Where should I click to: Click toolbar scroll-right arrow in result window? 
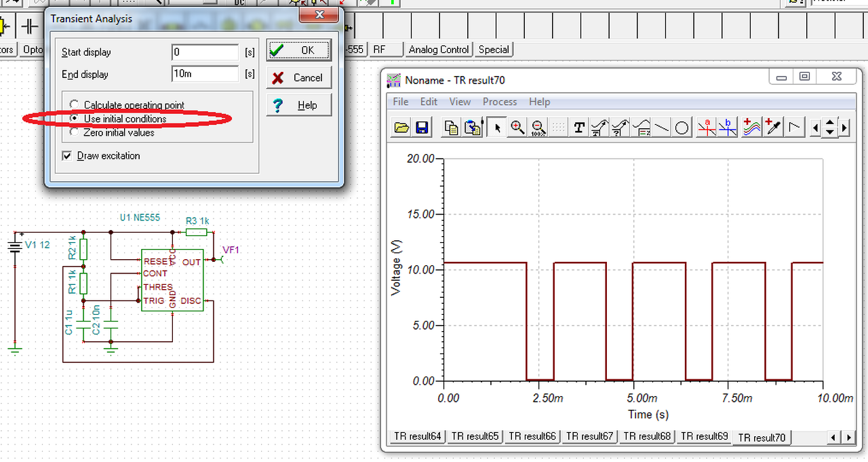(845, 128)
